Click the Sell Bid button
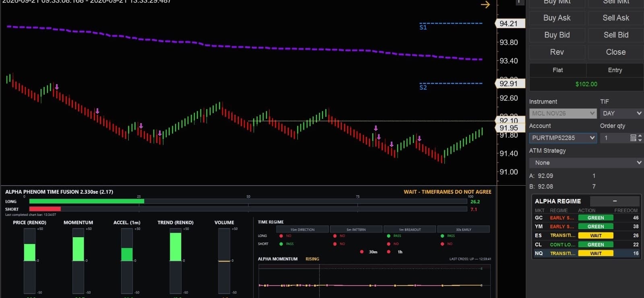 pos(616,35)
